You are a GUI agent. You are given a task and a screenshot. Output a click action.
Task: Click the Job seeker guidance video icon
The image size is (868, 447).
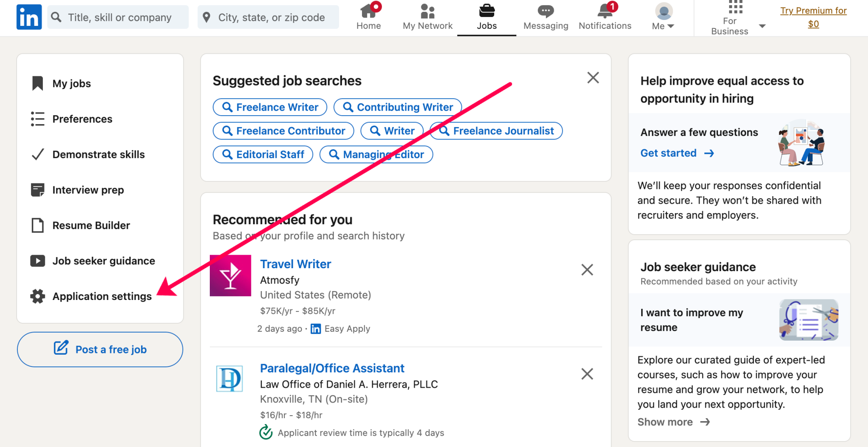click(37, 261)
